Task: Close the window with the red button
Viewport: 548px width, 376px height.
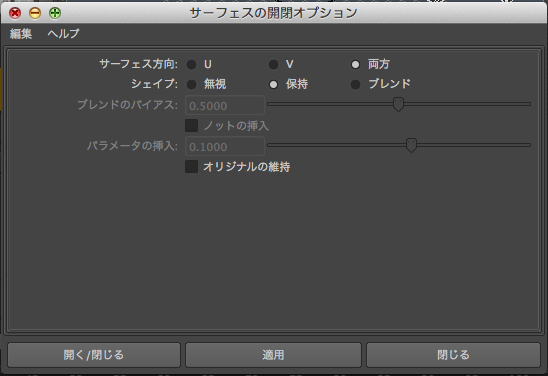Action: tap(15, 13)
